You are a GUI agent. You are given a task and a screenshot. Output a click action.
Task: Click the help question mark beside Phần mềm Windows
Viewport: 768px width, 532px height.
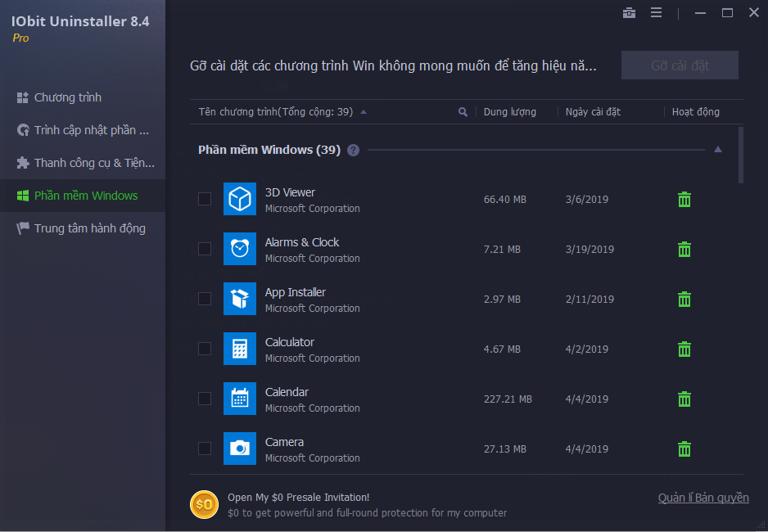353,151
